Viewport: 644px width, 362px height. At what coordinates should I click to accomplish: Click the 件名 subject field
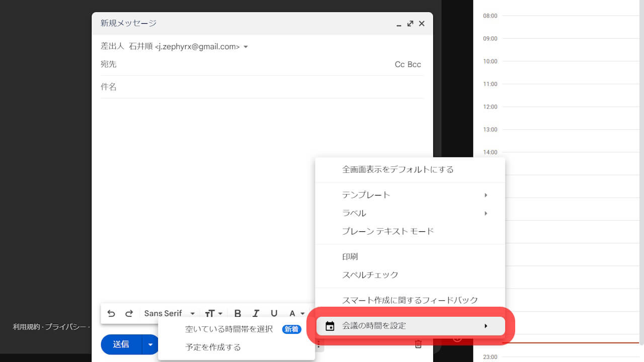[201, 86]
